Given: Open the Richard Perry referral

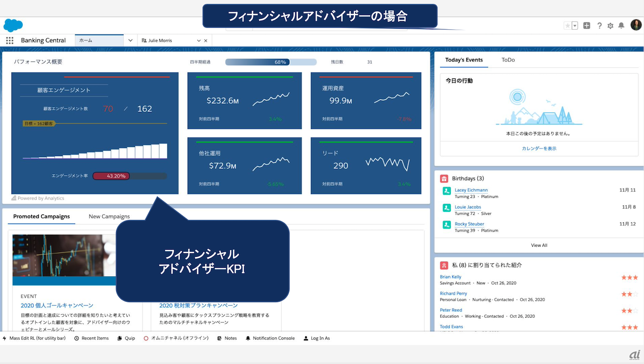Looking at the screenshot, I should (453, 294).
